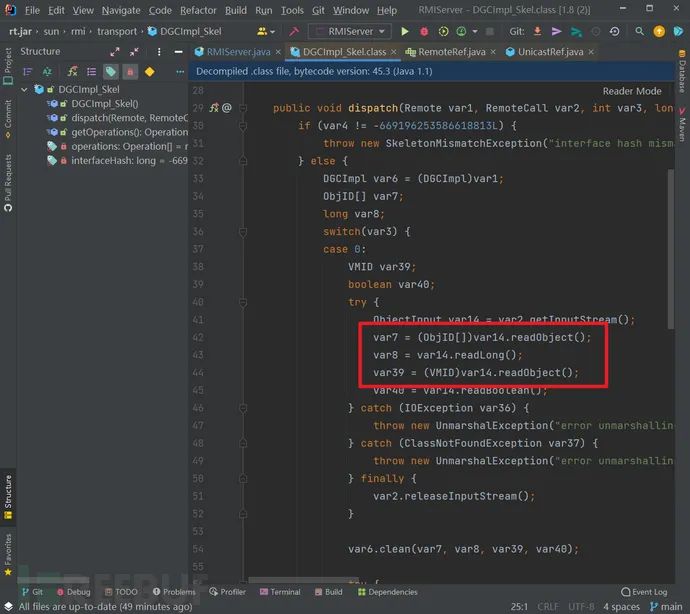Open Pull Requests side panel
Viewport: 690px width, 614px height.
click(8, 184)
